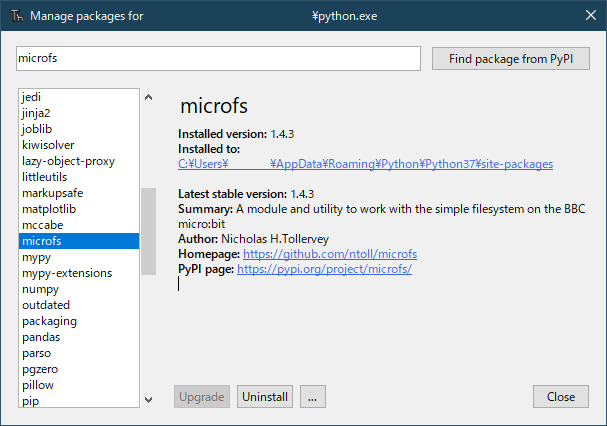Select packaging in the package list
This screenshot has height=426, width=607.
coord(79,321)
